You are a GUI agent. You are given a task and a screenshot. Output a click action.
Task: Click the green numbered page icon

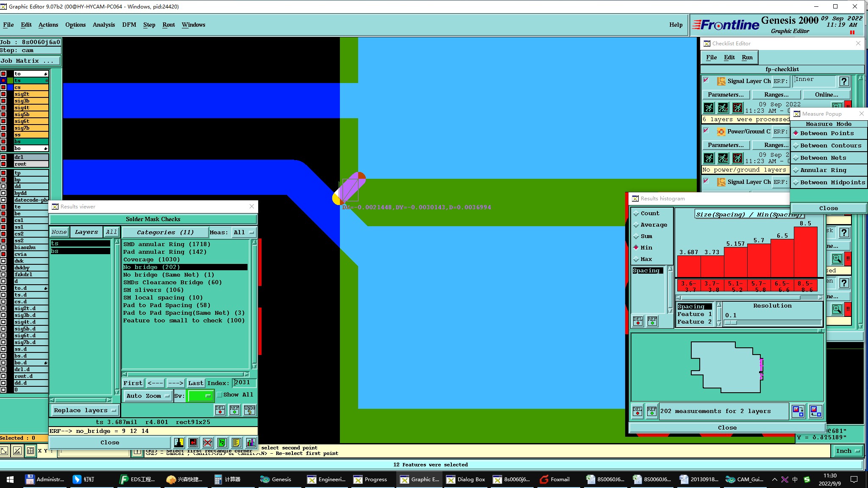tap(222, 443)
